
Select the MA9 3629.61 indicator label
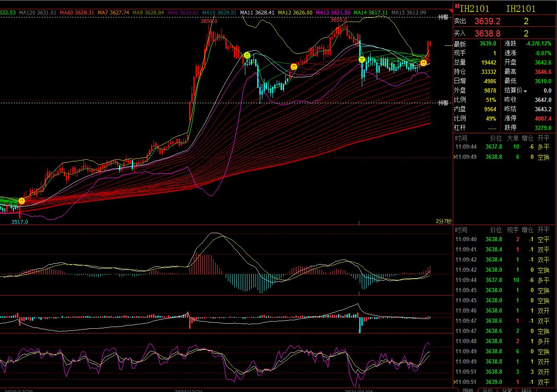pos(183,13)
